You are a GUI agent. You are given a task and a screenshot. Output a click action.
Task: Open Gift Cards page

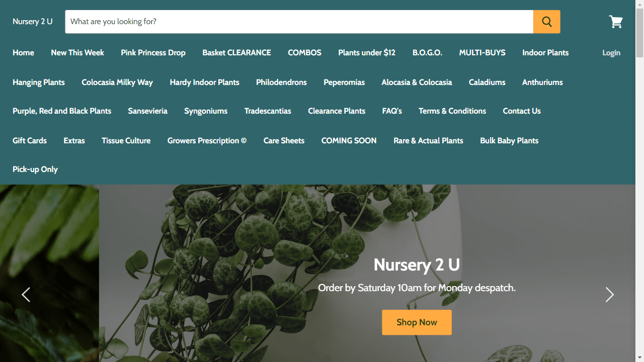click(x=30, y=141)
